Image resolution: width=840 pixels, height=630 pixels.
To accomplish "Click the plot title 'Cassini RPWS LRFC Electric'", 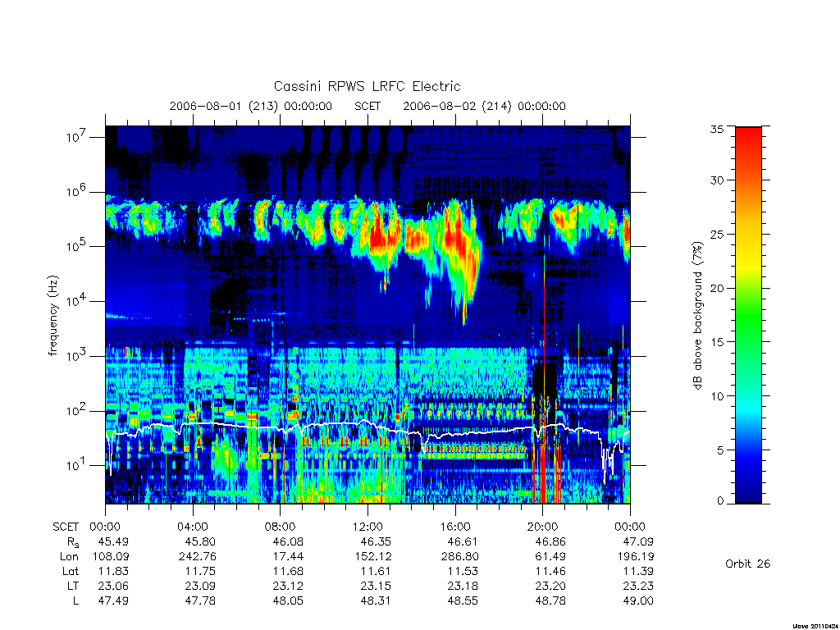I will 367,86.
